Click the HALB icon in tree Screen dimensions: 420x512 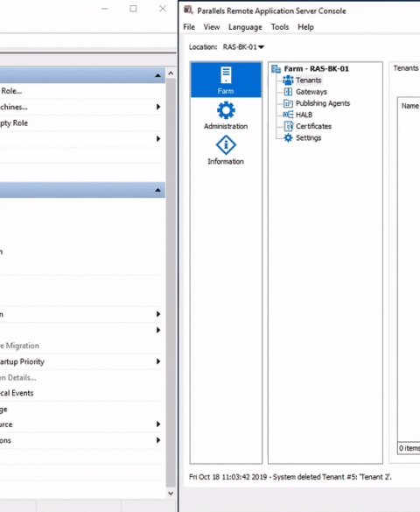[288, 115]
